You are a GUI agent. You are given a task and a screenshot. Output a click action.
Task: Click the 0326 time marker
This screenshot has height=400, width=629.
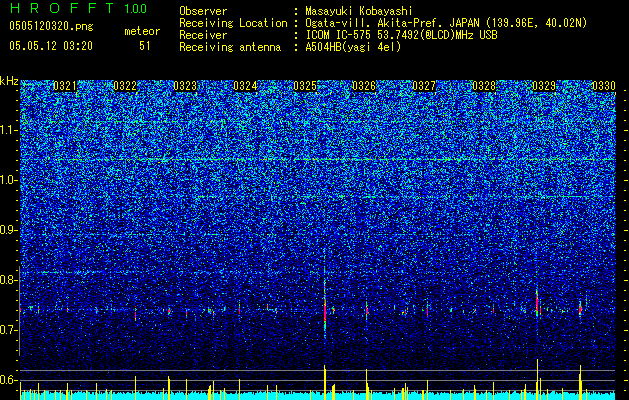[x=364, y=86]
